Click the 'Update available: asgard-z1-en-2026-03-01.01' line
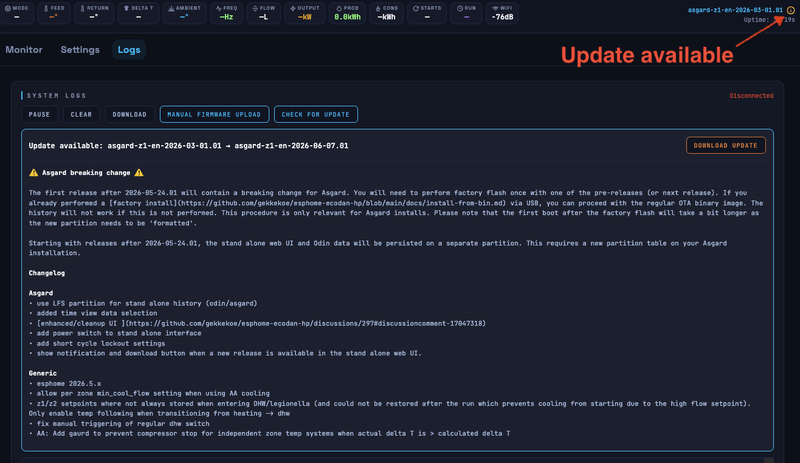 (x=188, y=145)
